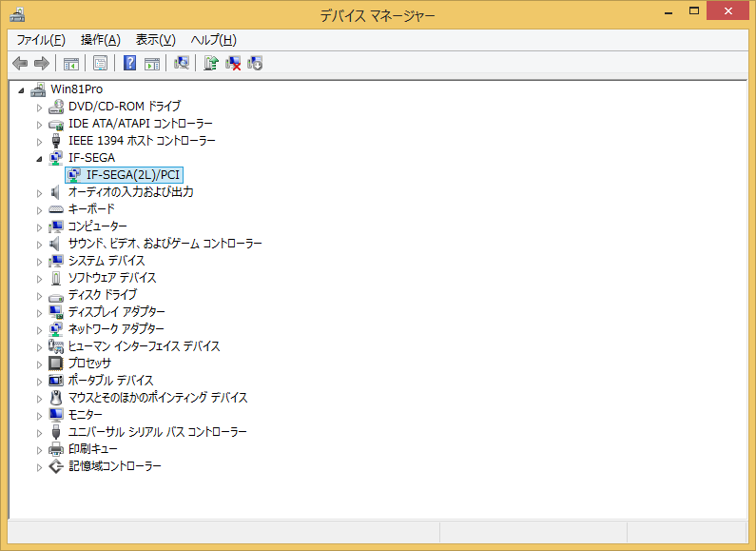
Task: Click the Properties toolbar icon
Action: point(100,64)
